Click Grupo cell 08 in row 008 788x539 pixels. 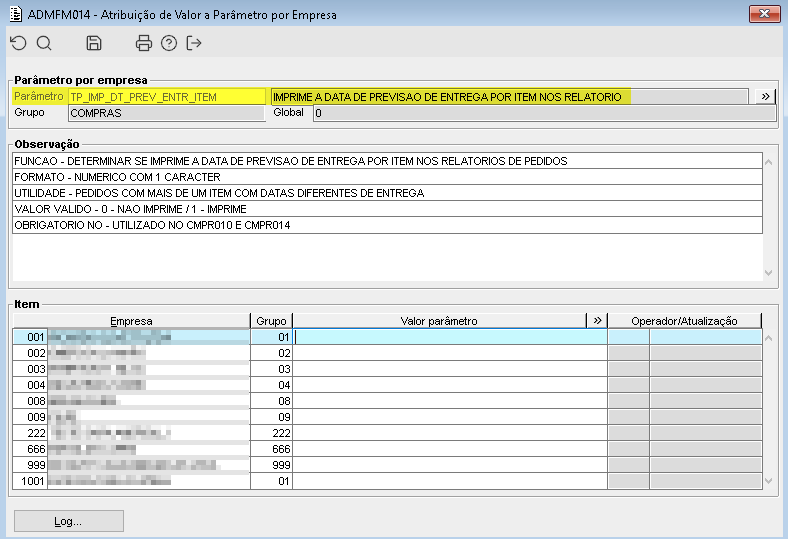(271, 401)
